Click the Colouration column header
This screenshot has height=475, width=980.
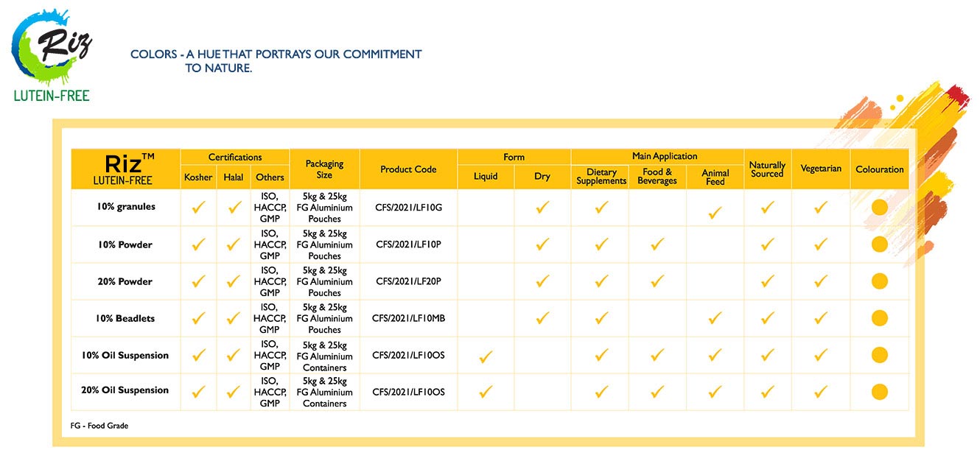tap(879, 169)
